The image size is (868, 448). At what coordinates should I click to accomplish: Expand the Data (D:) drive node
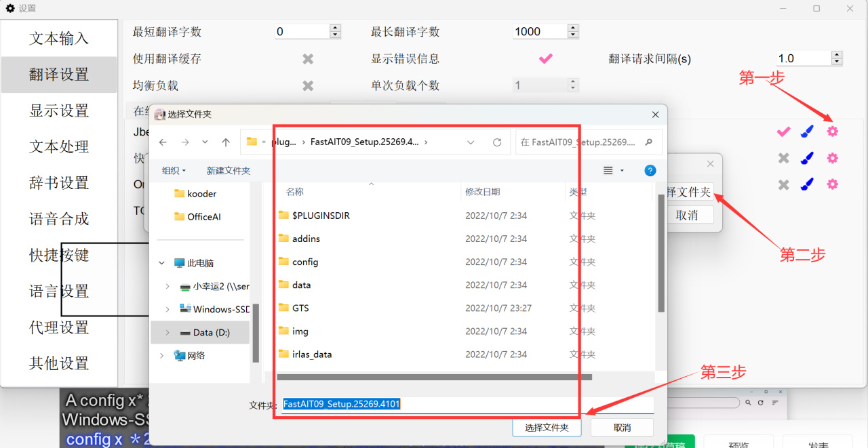(x=167, y=333)
